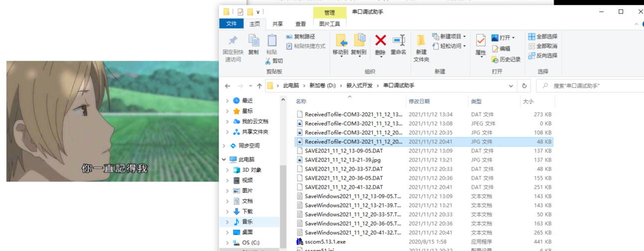This screenshot has height=251, width=644.
Task: Click 全部取消 in the select group
Action: pos(543,46)
